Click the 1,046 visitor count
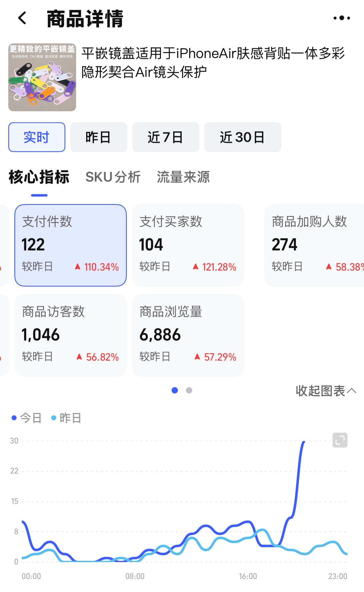 tap(41, 335)
